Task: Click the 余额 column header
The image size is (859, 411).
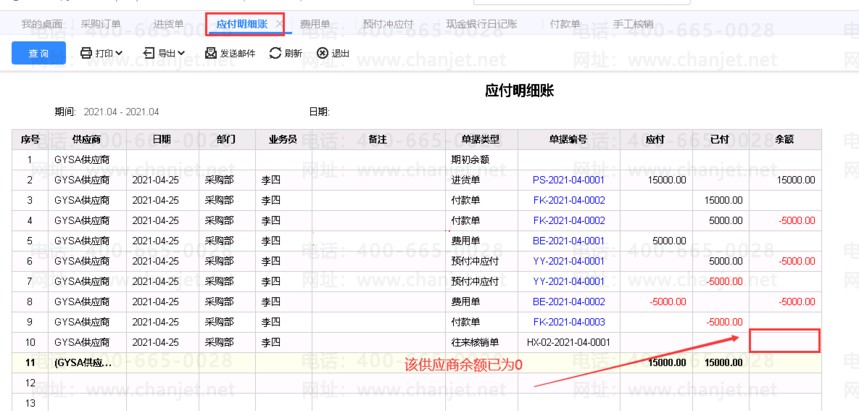Action: coord(785,139)
